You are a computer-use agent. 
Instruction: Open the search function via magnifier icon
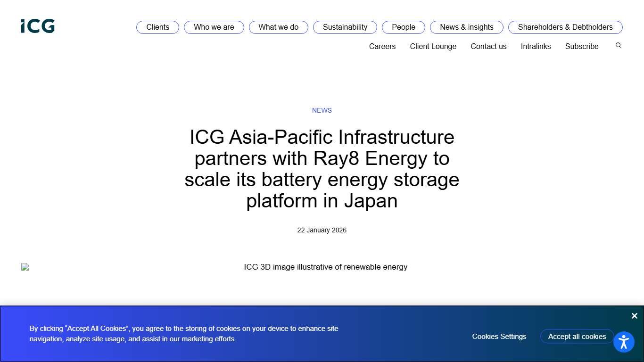[x=618, y=45]
